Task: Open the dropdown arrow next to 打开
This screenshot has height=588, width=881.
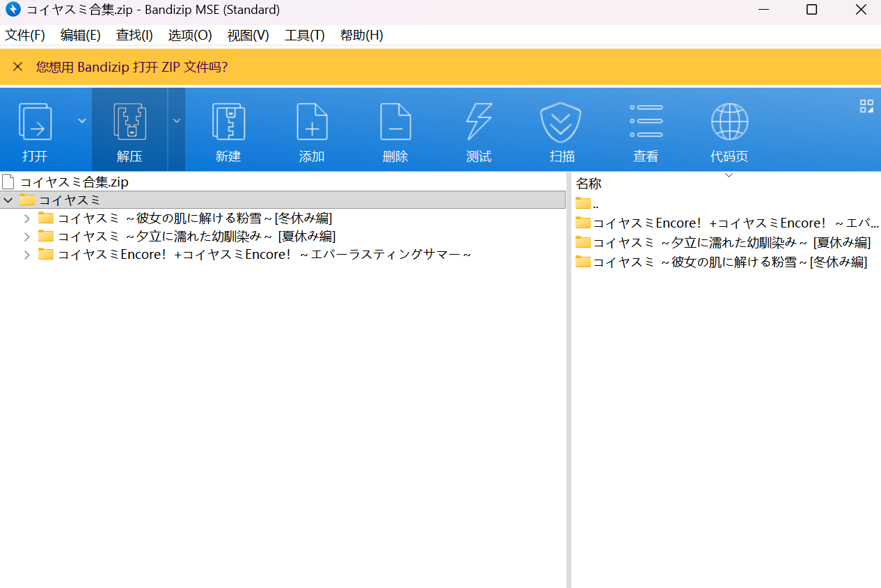Action: click(82, 120)
